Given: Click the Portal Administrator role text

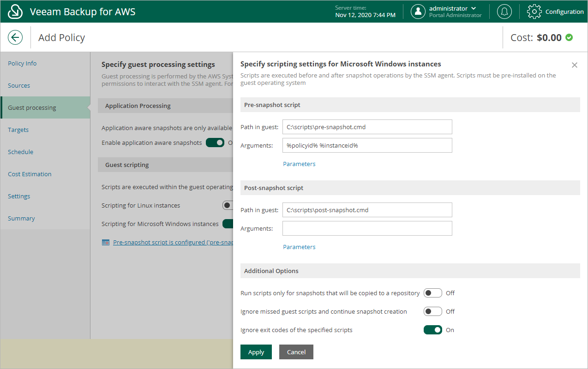Looking at the screenshot, I should pyautogui.click(x=455, y=15).
